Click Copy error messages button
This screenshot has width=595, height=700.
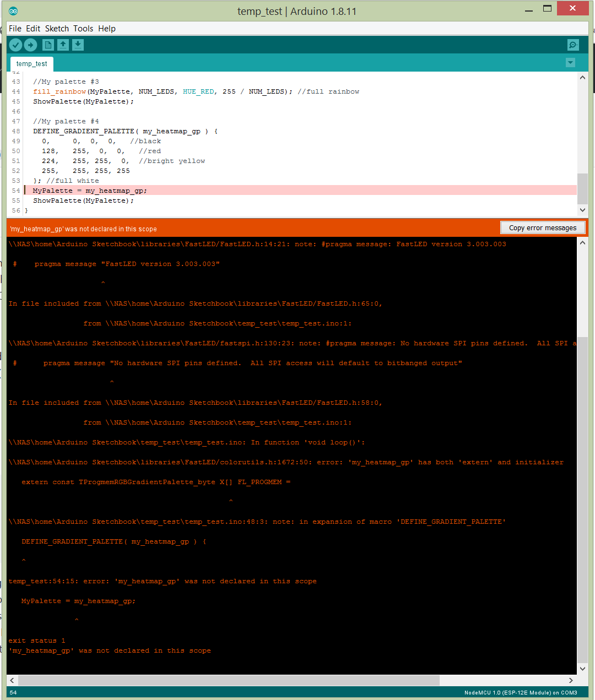pyautogui.click(x=543, y=228)
